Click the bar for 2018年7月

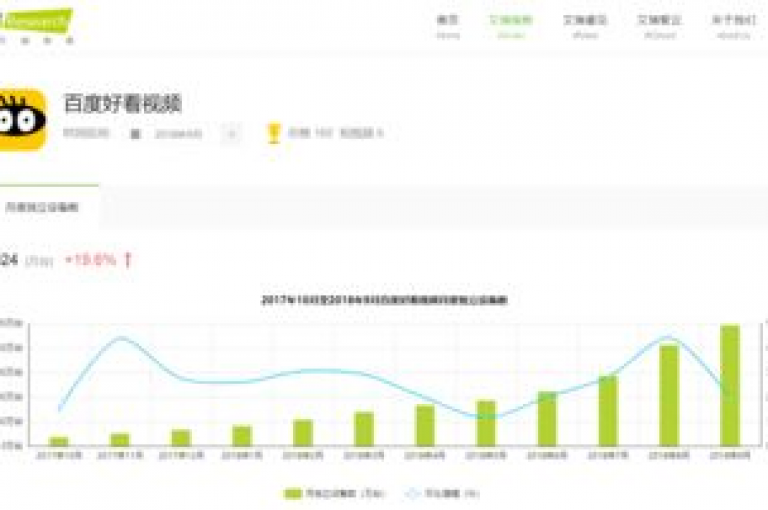click(608, 411)
